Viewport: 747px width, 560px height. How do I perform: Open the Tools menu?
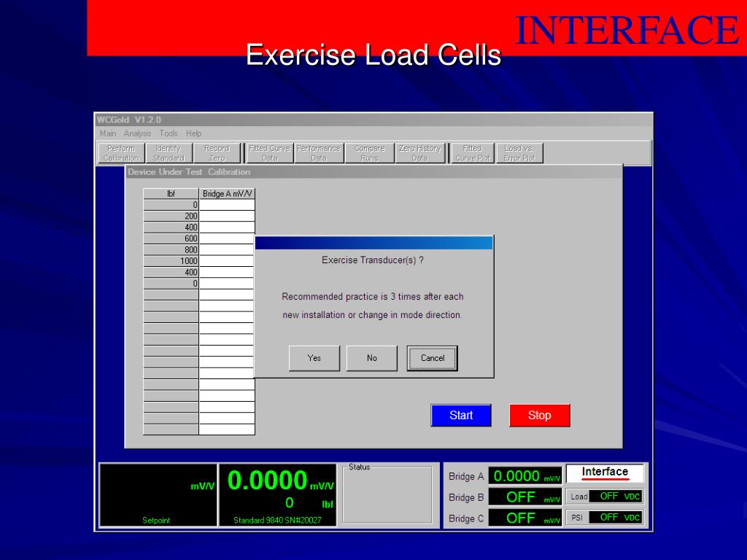[169, 133]
